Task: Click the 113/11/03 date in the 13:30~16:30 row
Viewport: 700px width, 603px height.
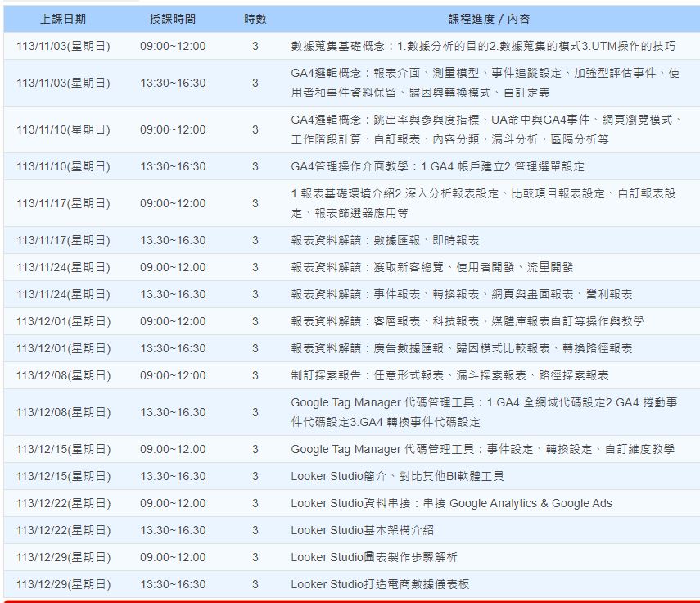Action: (63, 83)
